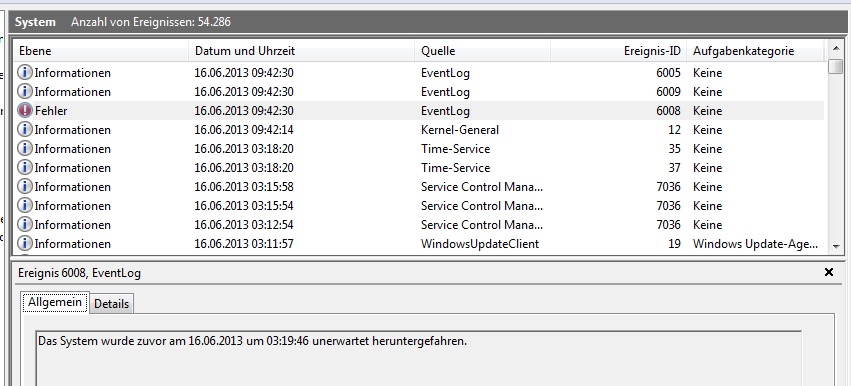851x386 pixels.
Task: Click the info icon of 03:12:54 row
Action: click(x=25, y=224)
